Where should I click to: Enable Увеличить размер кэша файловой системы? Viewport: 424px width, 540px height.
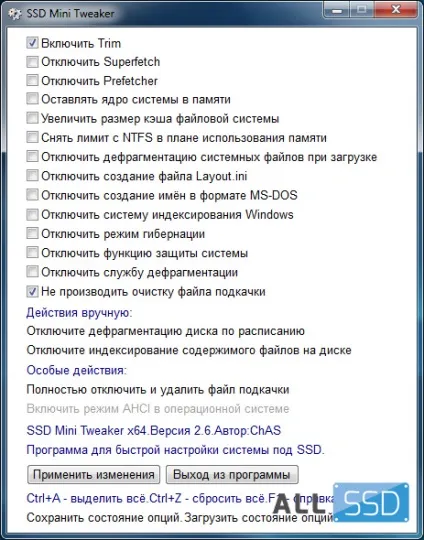pos(32,118)
